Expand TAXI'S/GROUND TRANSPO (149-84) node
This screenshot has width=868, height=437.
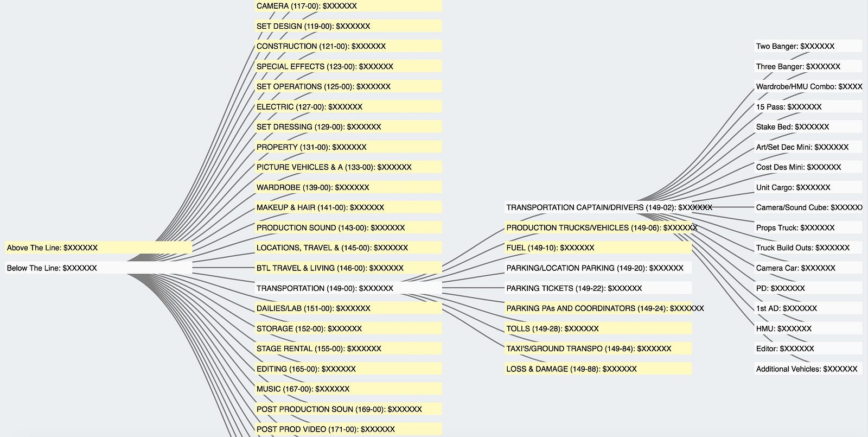pos(598,349)
